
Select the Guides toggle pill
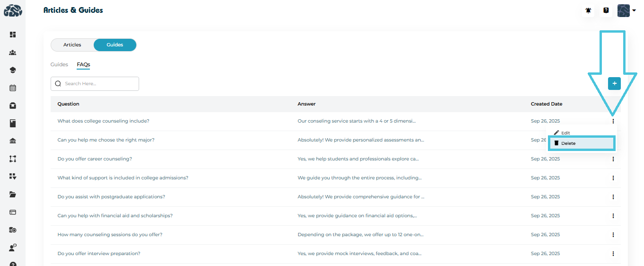115,45
